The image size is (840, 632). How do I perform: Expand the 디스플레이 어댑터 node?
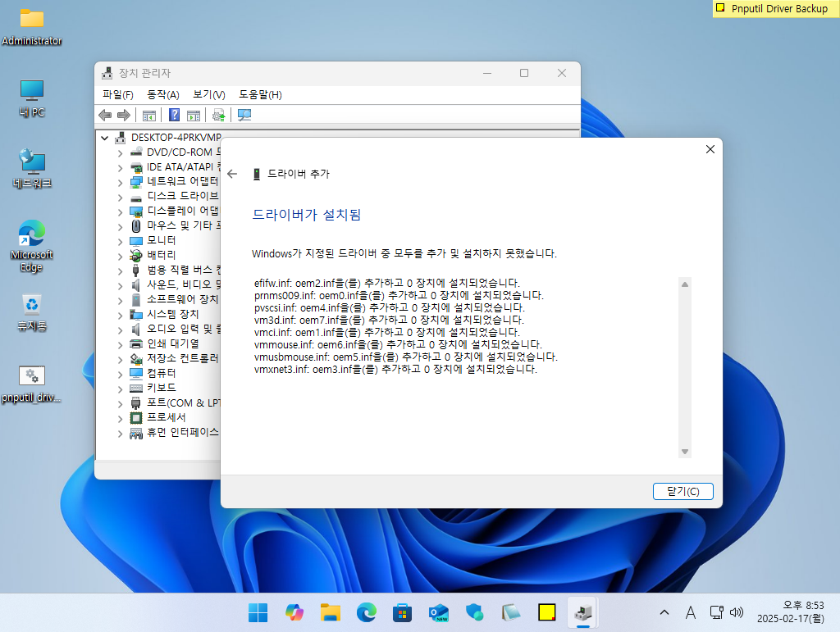120,212
